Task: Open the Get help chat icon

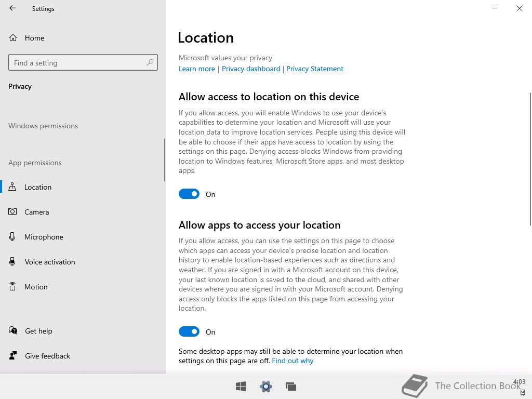Action: 13,330
